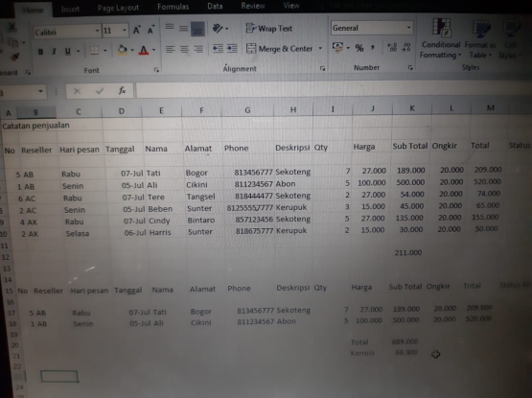Toggle Bold formatting
Image resolution: width=532 pixels, height=398 pixels.
pos(40,52)
